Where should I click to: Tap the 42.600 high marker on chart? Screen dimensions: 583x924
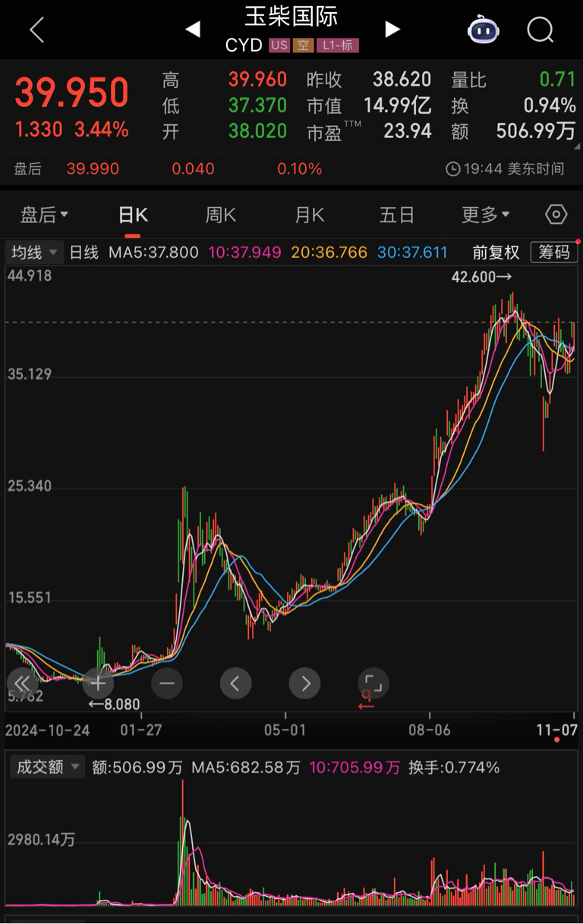(x=481, y=278)
